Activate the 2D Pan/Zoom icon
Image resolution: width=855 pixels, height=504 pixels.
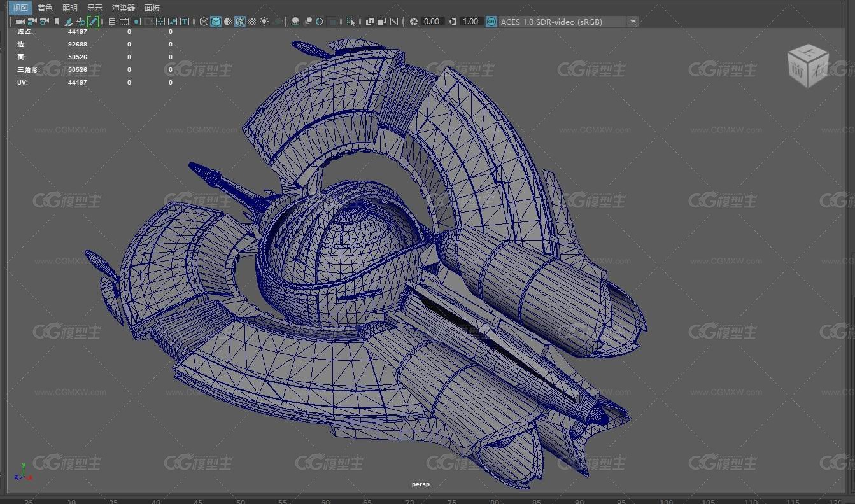[81, 22]
